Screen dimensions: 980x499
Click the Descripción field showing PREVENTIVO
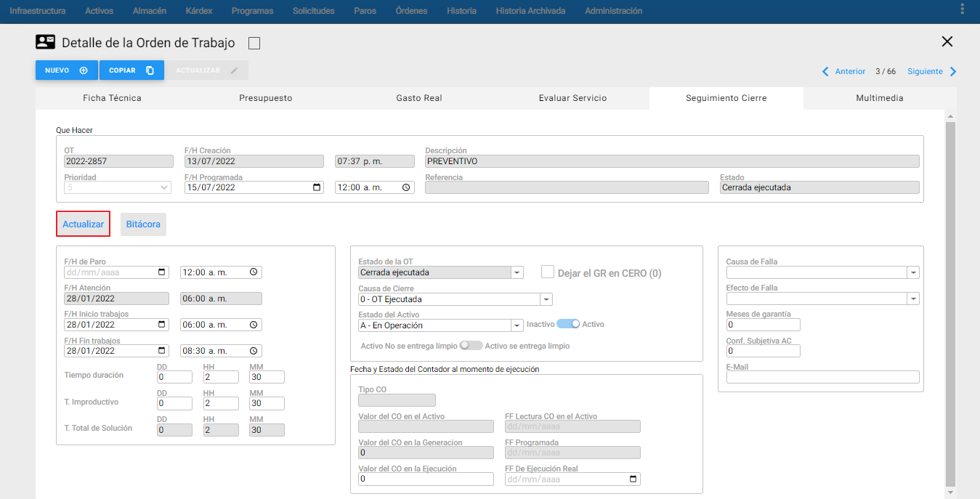(672, 161)
